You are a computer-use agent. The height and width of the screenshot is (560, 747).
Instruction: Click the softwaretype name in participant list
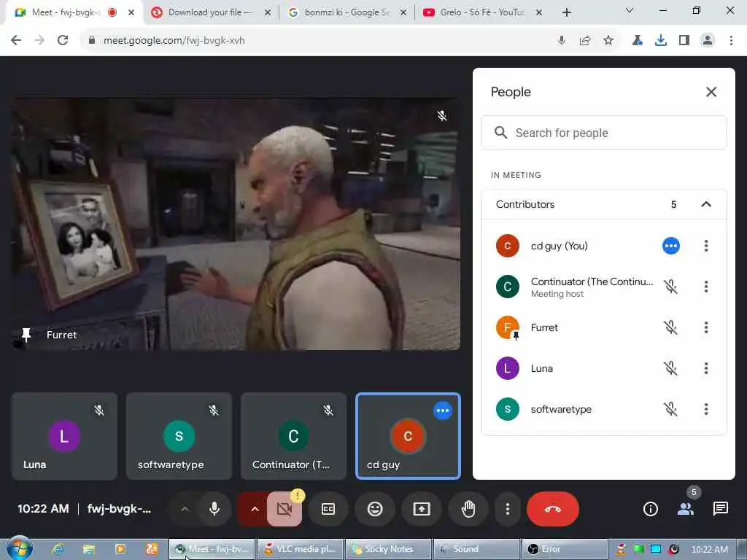(x=561, y=410)
